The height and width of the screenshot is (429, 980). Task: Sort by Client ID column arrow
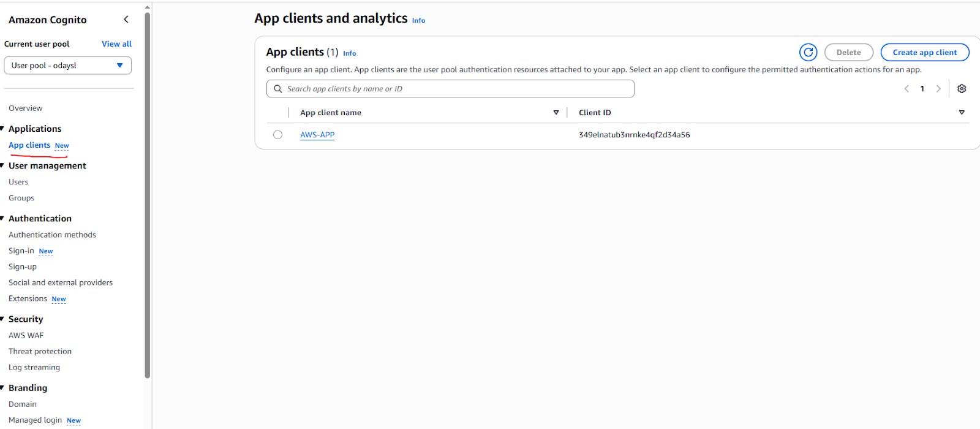point(961,113)
